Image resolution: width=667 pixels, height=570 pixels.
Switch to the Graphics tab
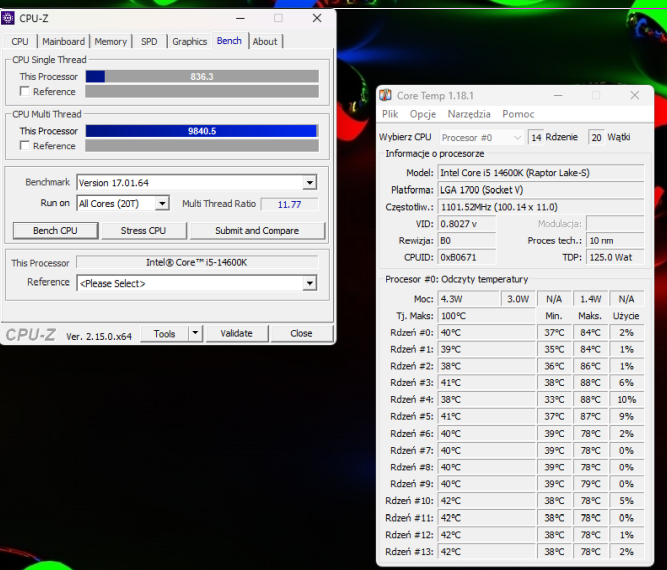(x=189, y=42)
